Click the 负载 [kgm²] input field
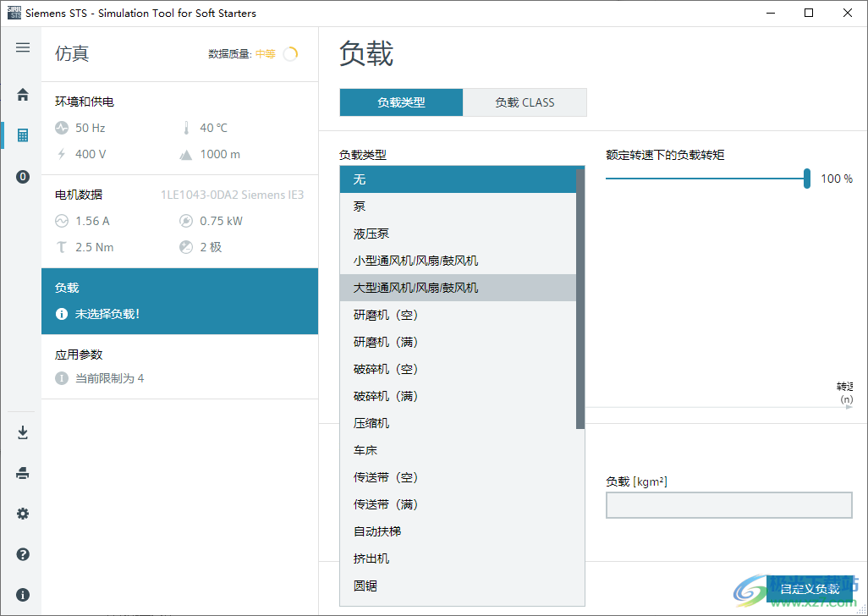This screenshot has height=616, width=868. [729, 505]
